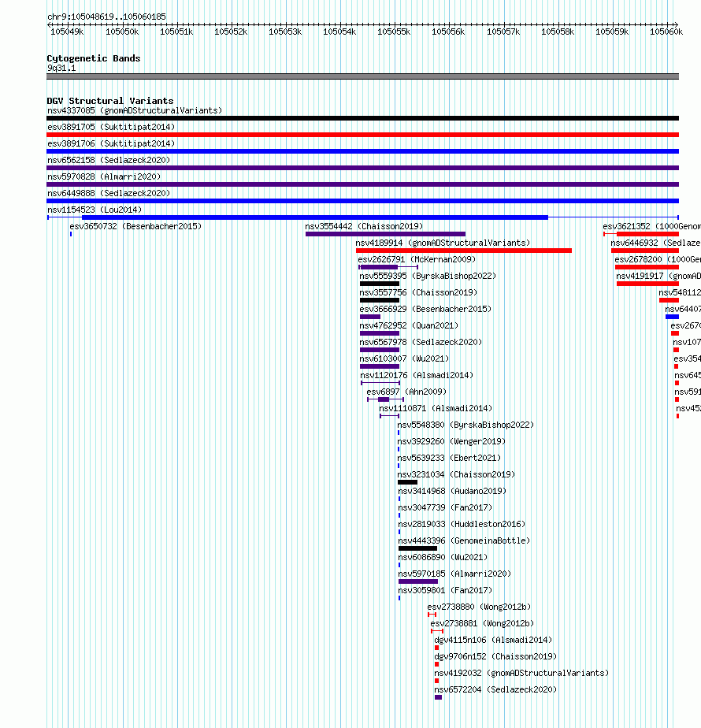
Task: Click the 105054k ruler tick label
Action: (339, 32)
